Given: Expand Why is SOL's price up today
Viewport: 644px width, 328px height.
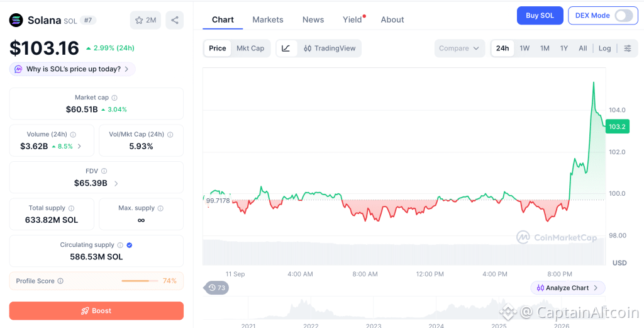Looking at the screenshot, I should 72,69.
